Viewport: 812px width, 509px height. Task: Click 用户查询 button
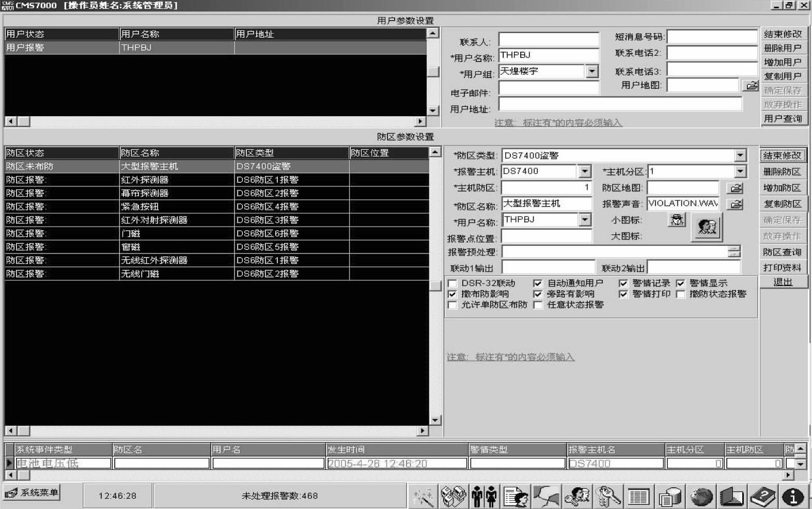coord(783,118)
